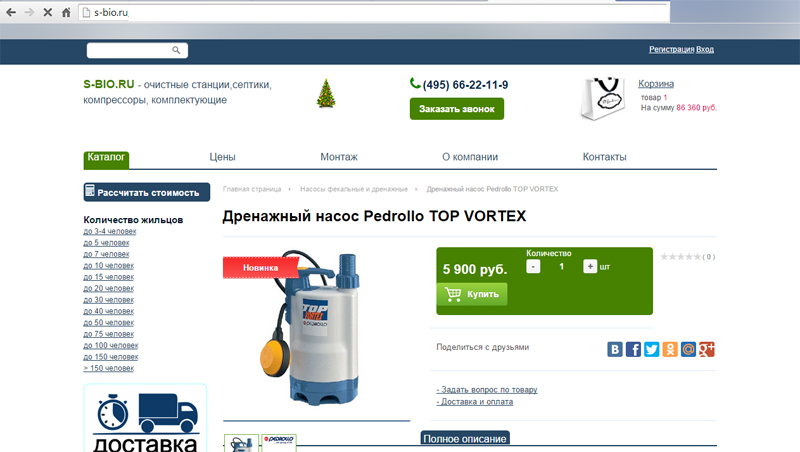Click the Регистрация link
The width and height of the screenshot is (800, 452).
670,49
